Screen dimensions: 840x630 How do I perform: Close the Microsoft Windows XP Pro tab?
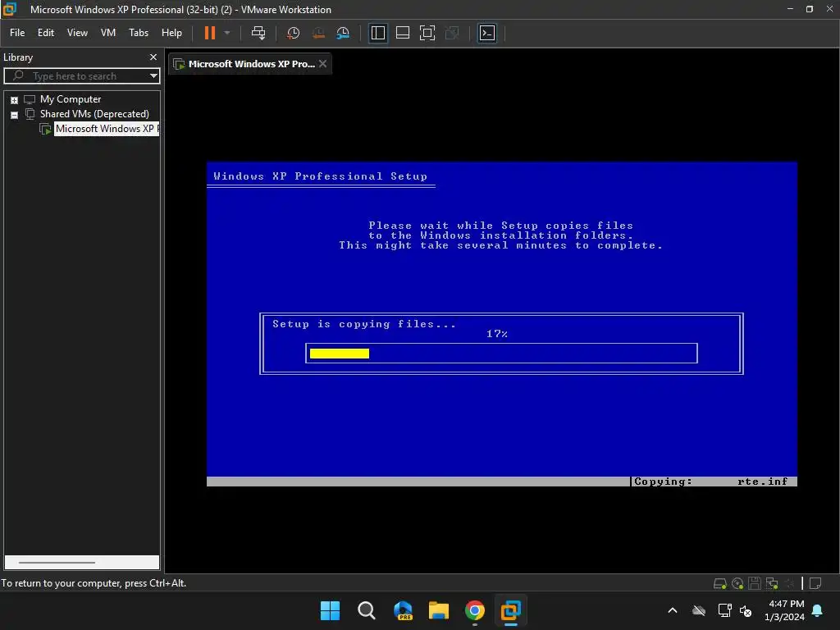click(x=322, y=63)
